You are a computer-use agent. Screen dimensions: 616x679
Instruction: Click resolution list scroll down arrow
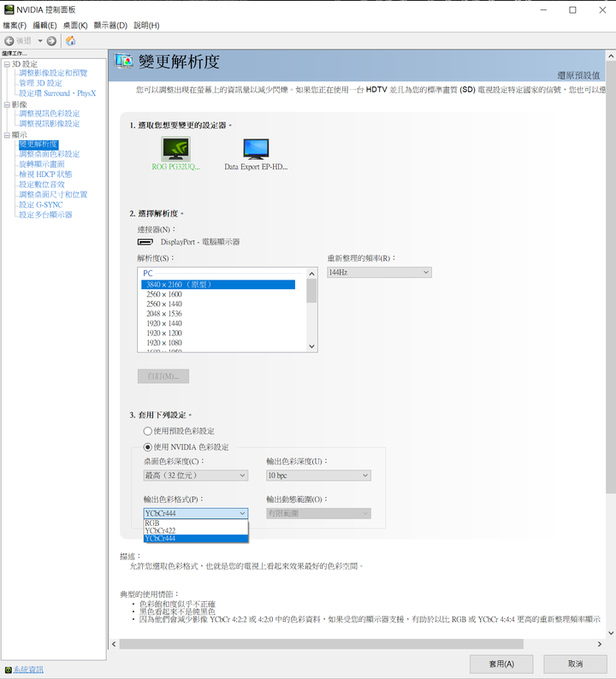[x=311, y=346]
